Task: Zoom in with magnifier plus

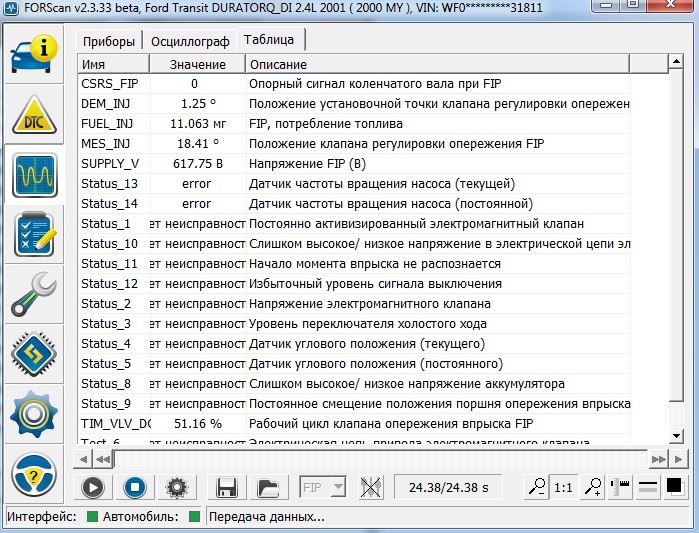Action: click(x=593, y=487)
